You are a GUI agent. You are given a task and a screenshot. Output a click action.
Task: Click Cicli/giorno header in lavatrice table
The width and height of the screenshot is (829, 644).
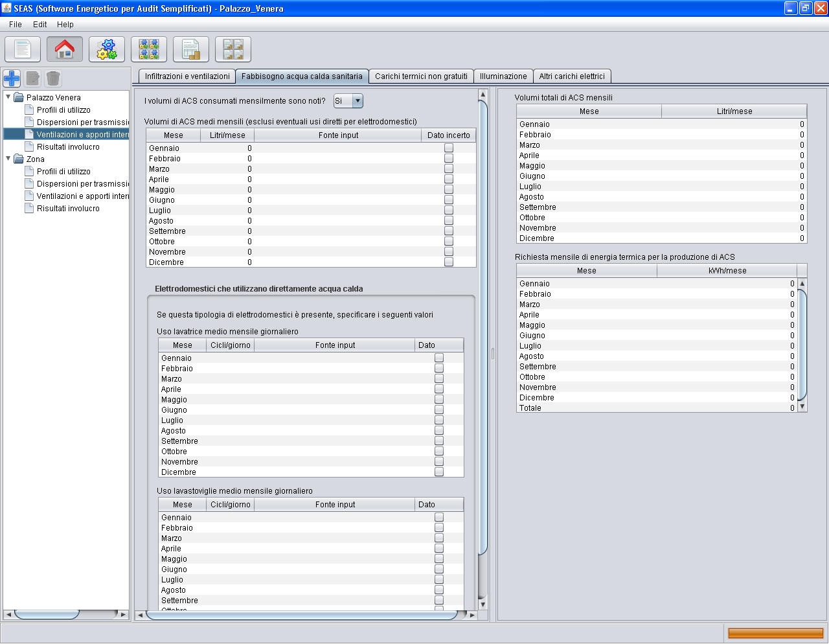point(231,345)
